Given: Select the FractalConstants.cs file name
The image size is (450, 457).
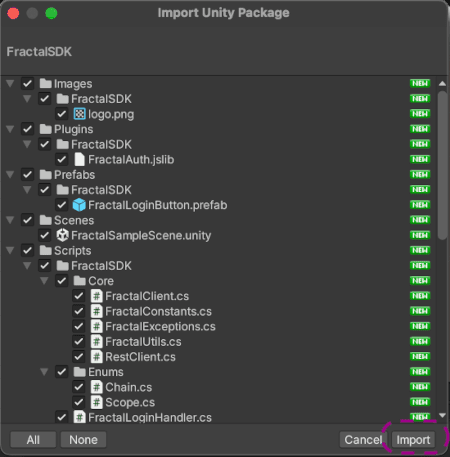Looking at the screenshot, I should [x=158, y=311].
